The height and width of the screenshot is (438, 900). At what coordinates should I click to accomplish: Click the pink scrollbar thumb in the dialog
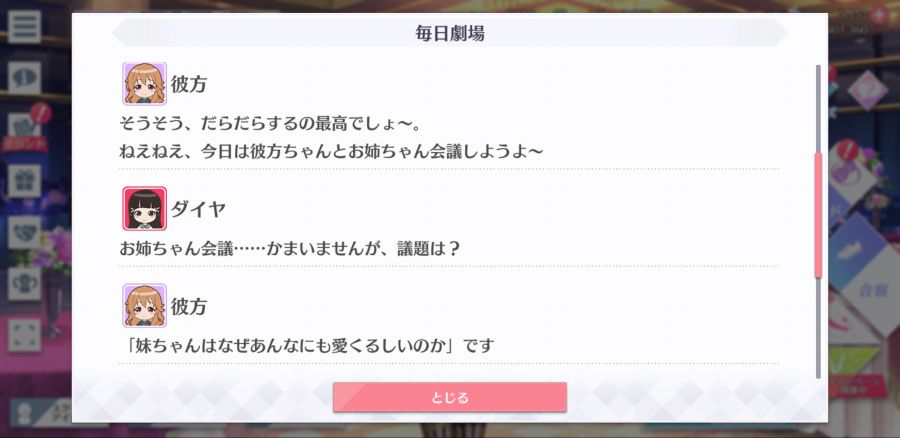[818, 216]
